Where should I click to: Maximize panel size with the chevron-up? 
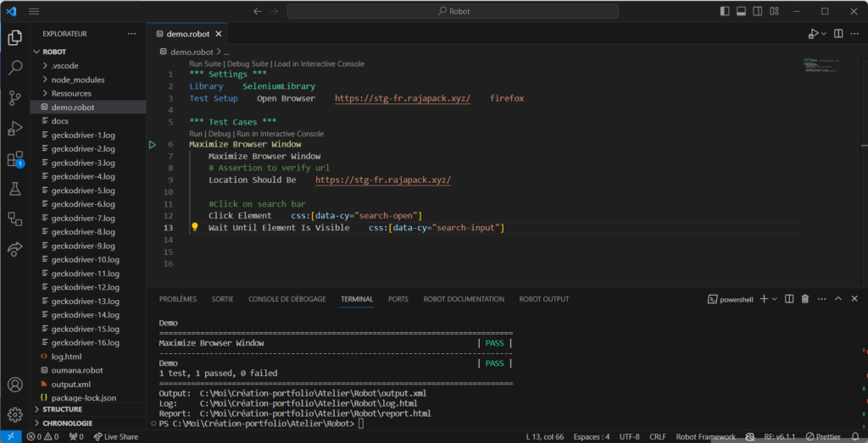tap(838, 299)
